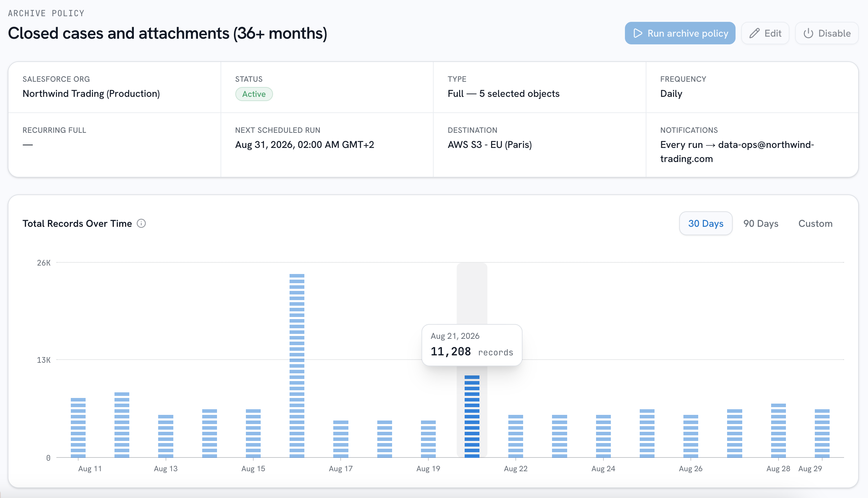The width and height of the screenshot is (868, 498).
Task: Click the play icon in Run archive policy
Action: coord(638,33)
